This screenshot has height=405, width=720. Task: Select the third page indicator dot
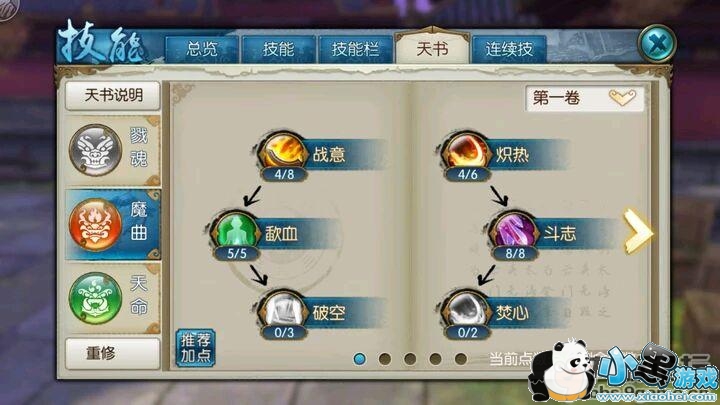pyautogui.click(x=410, y=359)
